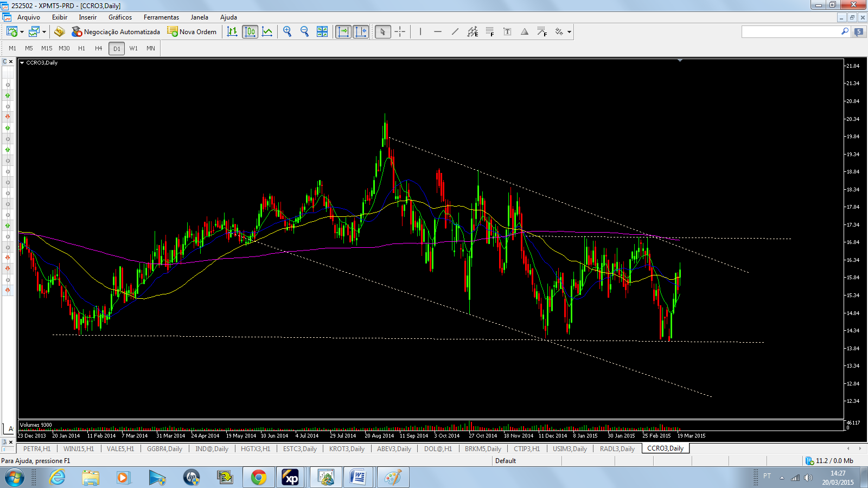The width and height of the screenshot is (868, 488).
Task: Click the arrows objects icon
Action: [x=559, y=32]
